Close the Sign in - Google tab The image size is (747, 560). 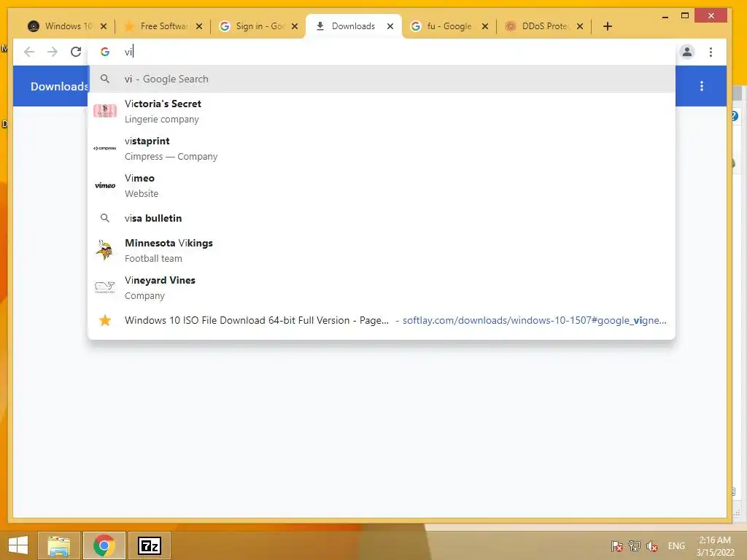click(295, 27)
